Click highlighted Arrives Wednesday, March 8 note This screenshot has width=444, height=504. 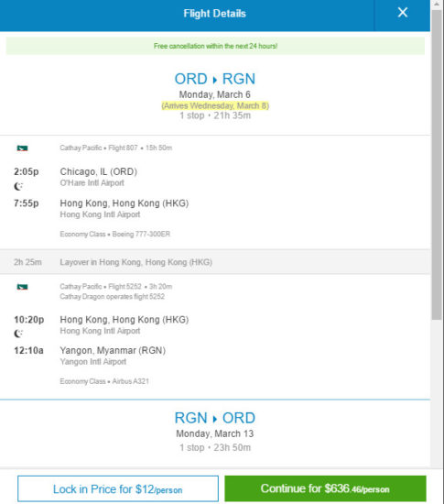pyautogui.click(x=215, y=105)
